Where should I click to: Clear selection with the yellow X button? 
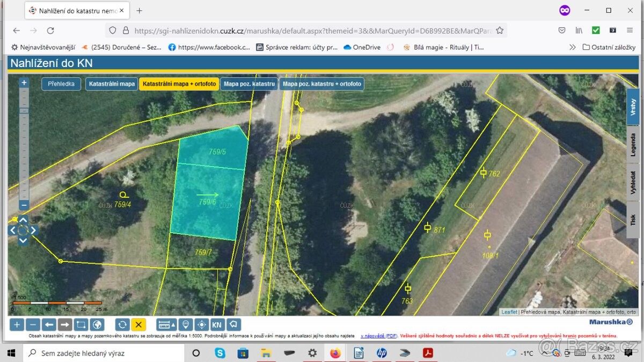coord(138,324)
